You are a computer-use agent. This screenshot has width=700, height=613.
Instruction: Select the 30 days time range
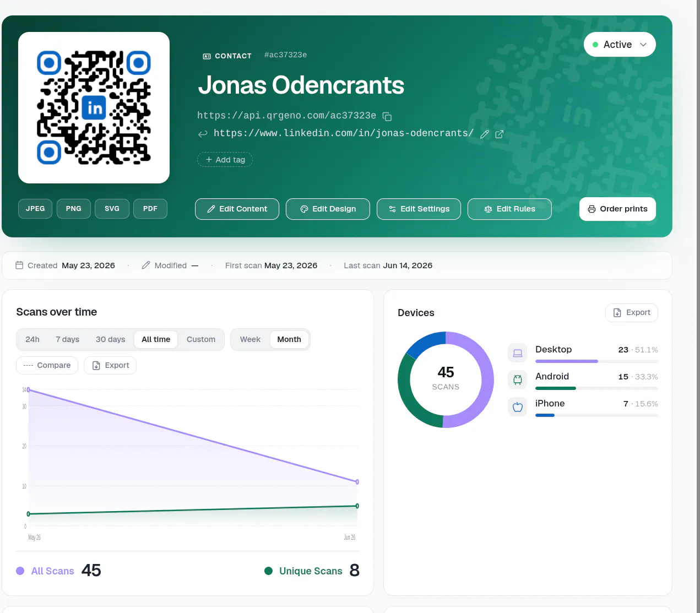110,339
